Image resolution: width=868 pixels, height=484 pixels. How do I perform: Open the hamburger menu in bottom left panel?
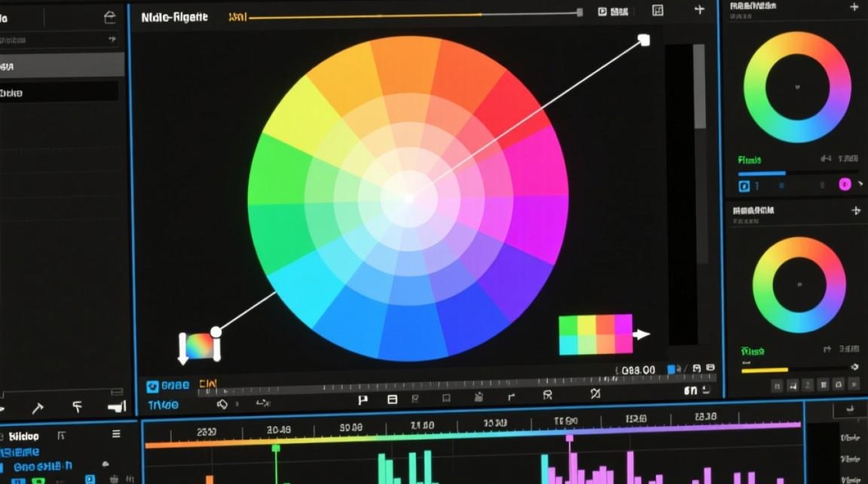click(x=116, y=434)
